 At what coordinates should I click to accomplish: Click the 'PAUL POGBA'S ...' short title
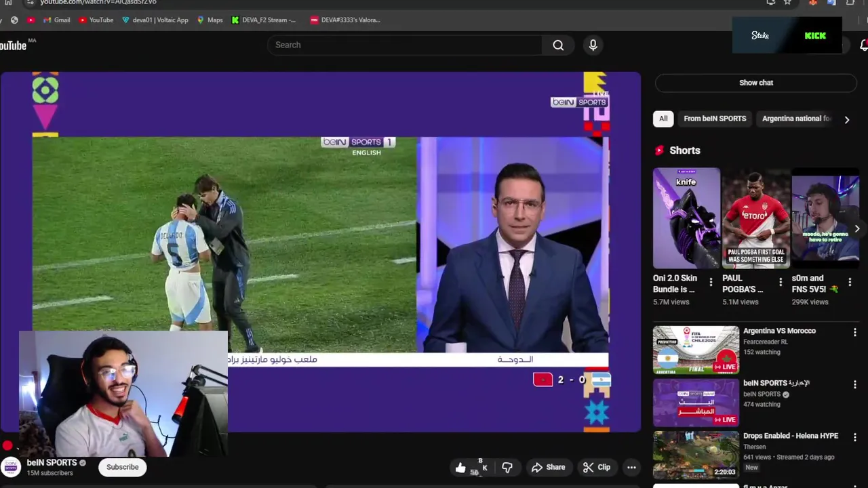[743, 283]
